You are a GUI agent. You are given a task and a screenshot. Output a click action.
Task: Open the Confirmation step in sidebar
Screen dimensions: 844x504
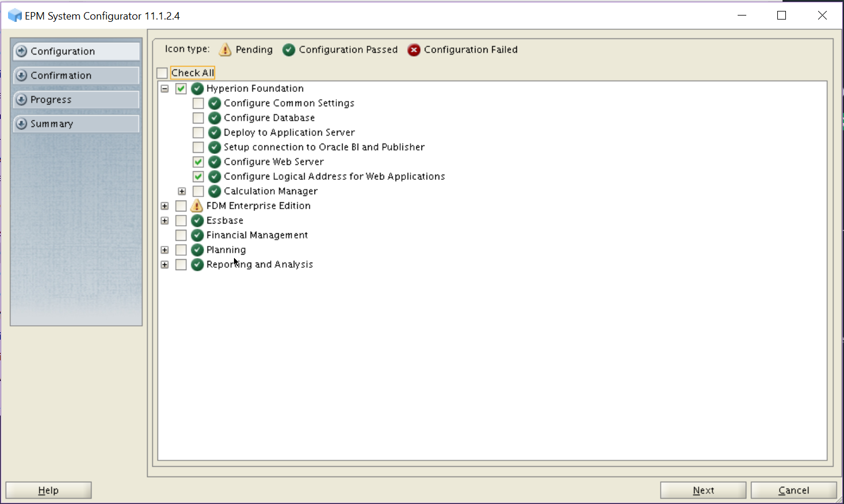[x=76, y=75]
